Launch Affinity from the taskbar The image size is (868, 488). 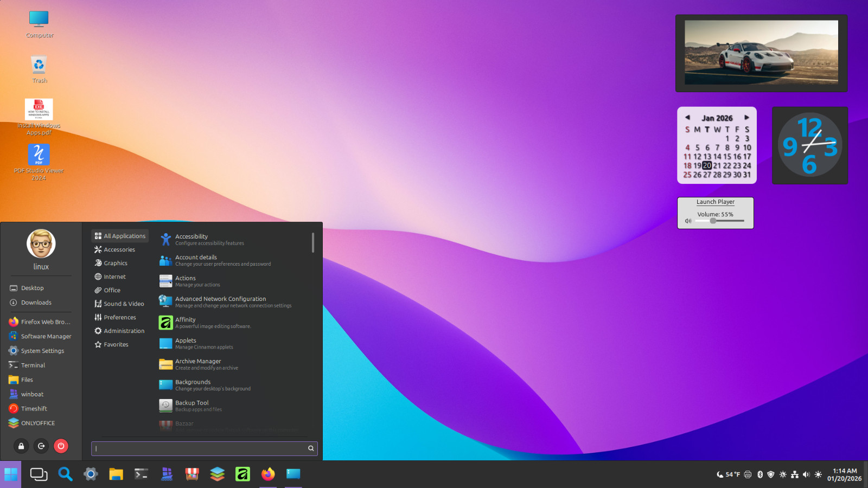242,474
